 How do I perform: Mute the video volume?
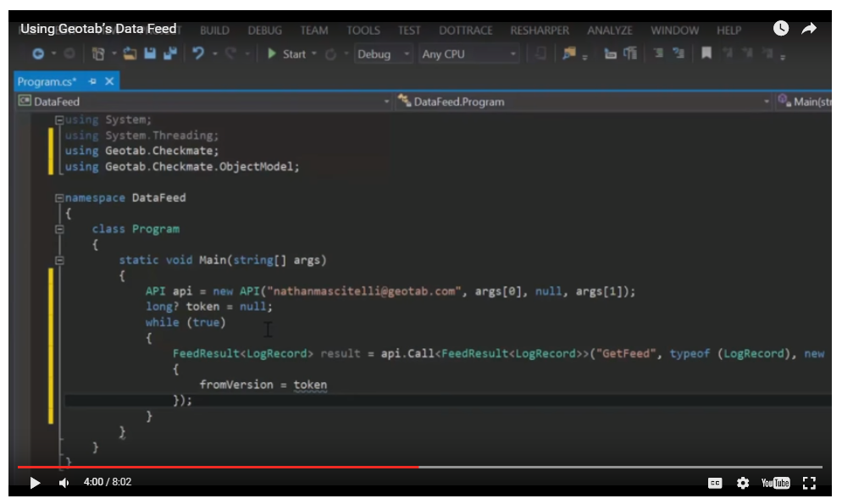tap(64, 483)
